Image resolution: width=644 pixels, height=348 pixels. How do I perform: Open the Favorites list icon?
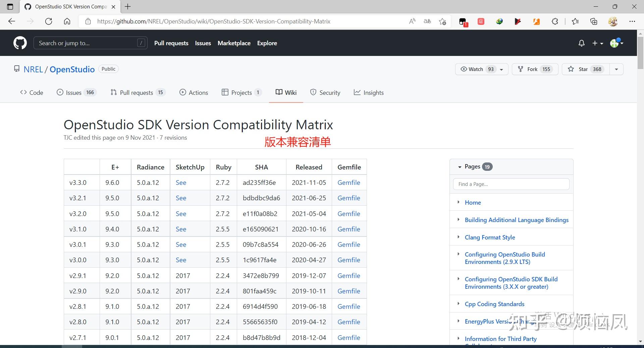575,21
